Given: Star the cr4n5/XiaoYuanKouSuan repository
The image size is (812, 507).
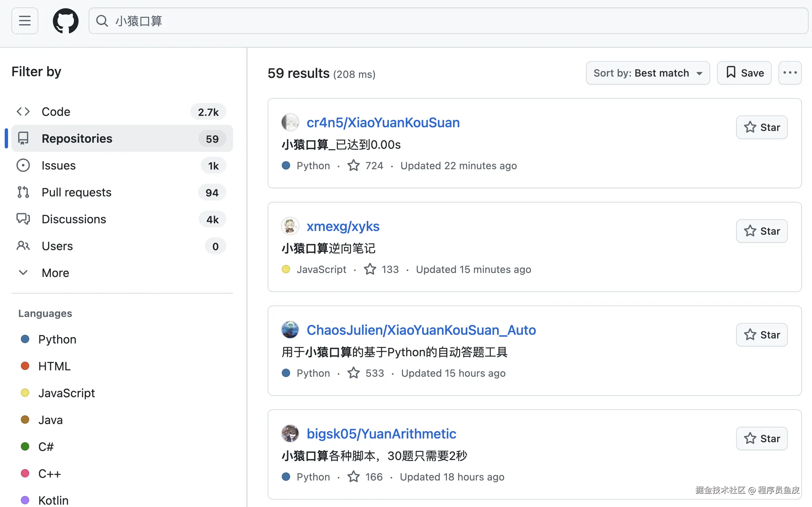Looking at the screenshot, I should [x=762, y=127].
